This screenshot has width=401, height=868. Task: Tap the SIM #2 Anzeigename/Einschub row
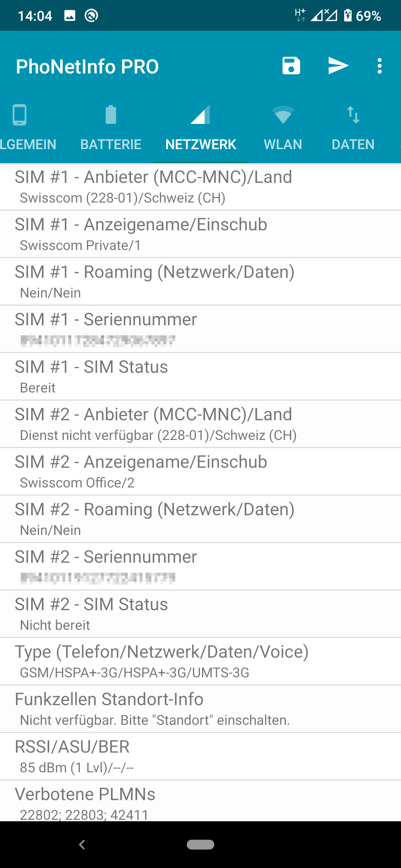coord(200,472)
